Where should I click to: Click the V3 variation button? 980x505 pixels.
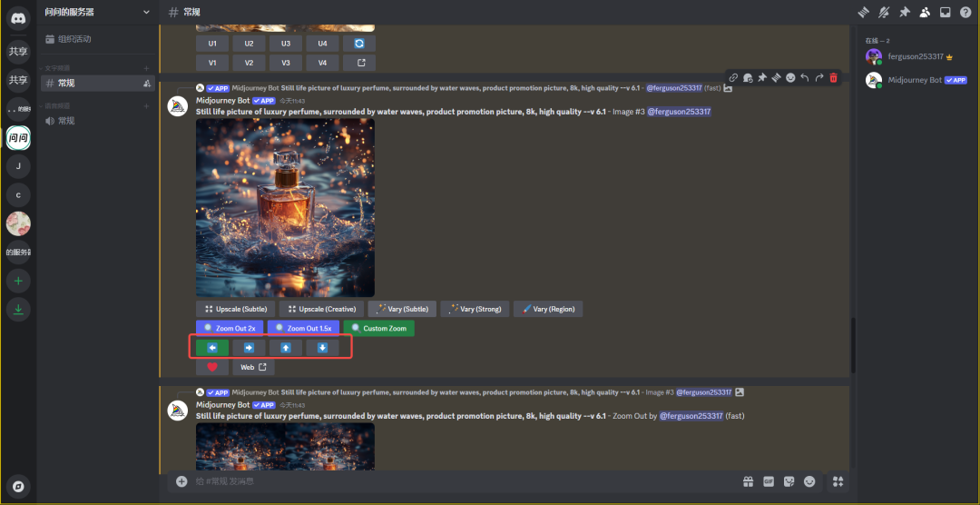pyautogui.click(x=286, y=63)
